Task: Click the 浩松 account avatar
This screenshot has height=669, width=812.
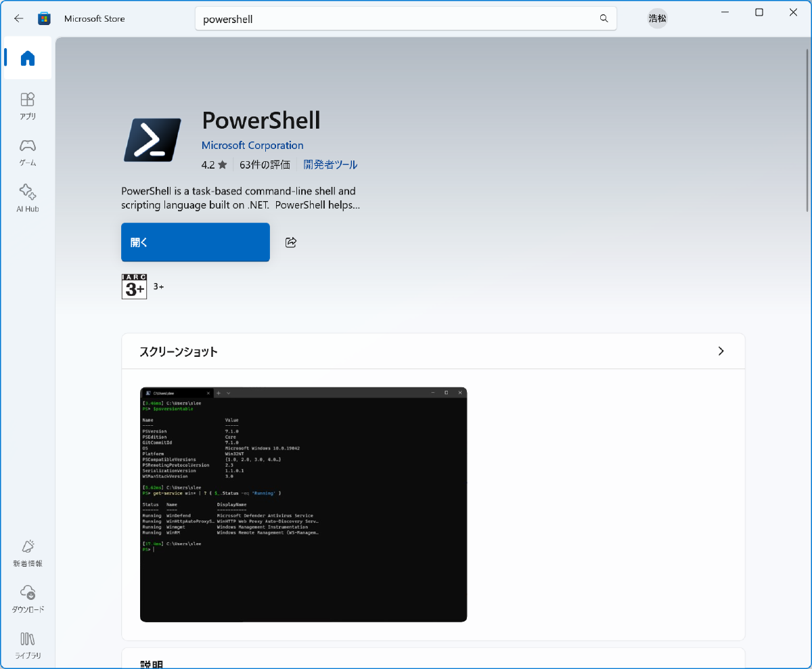Action: point(656,18)
